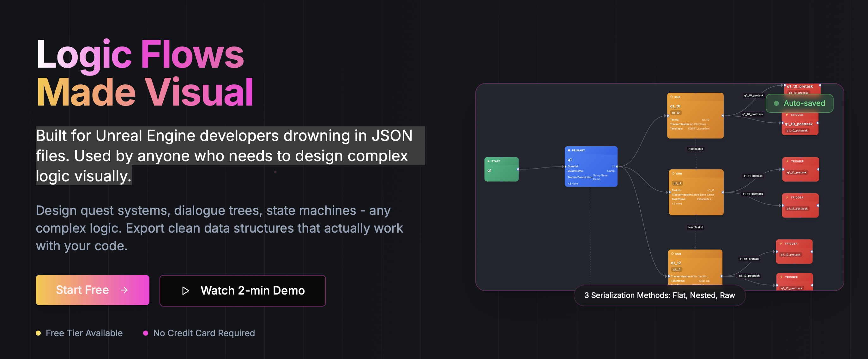Screen dimensions: 868x359
Task: Click the Watch 2-min Demo button
Action: coord(243,290)
